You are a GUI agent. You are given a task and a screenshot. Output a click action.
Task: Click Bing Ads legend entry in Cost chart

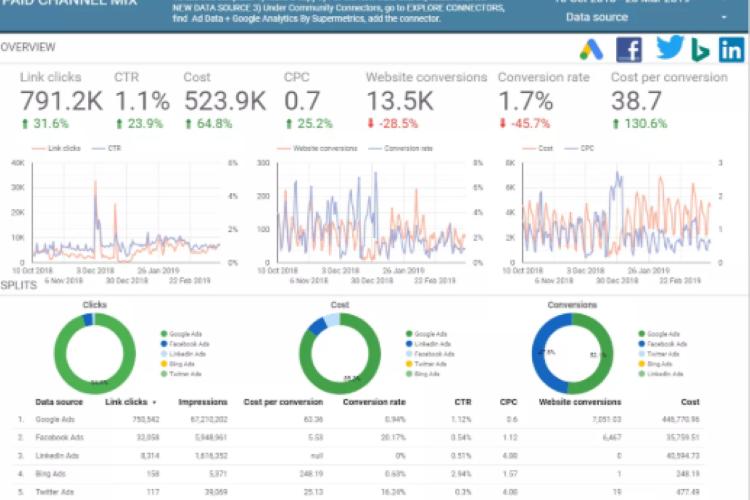pos(422,374)
